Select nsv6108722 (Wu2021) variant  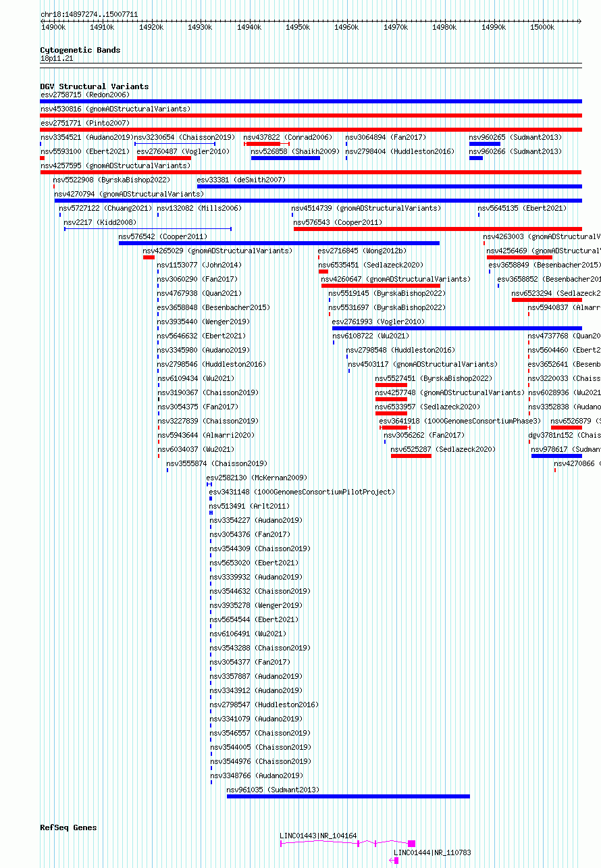(371, 336)
